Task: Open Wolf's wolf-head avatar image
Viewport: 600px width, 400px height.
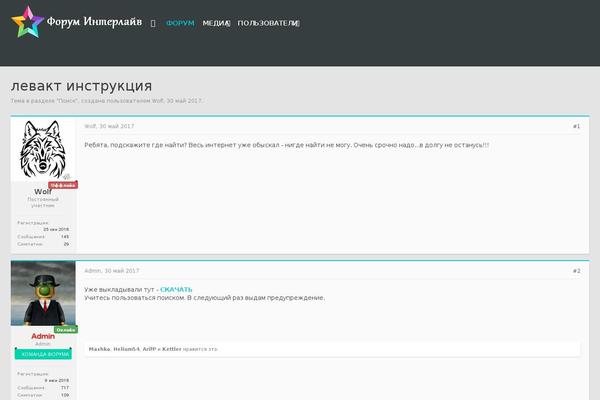Action: 43,149
